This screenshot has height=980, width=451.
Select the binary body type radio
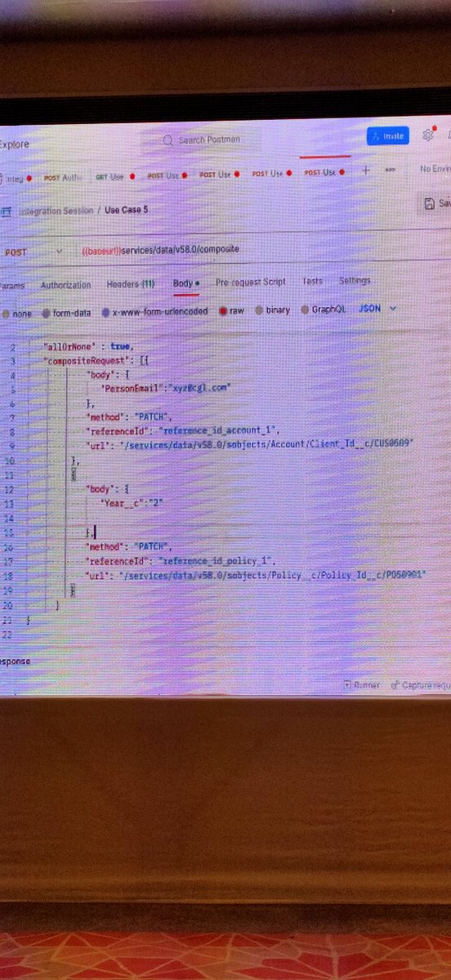(x=260, y=310)
